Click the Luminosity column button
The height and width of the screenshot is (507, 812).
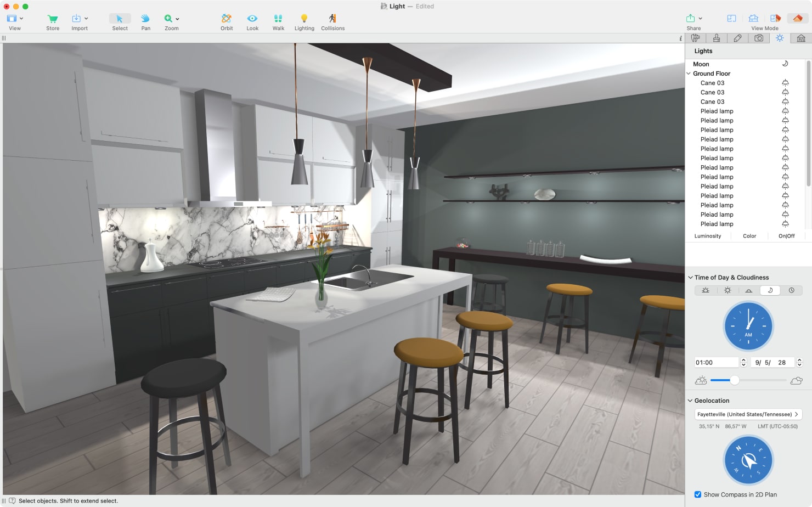[x=708, y=236]
